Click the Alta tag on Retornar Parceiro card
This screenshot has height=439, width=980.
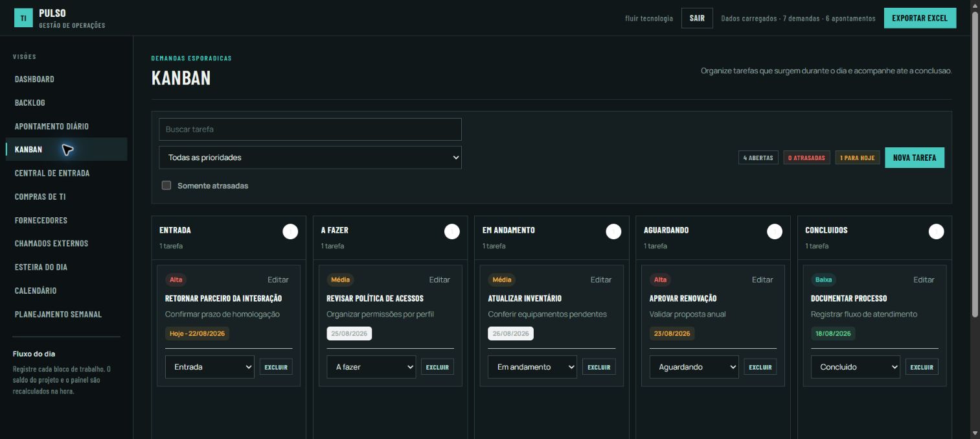pos(176,279)
